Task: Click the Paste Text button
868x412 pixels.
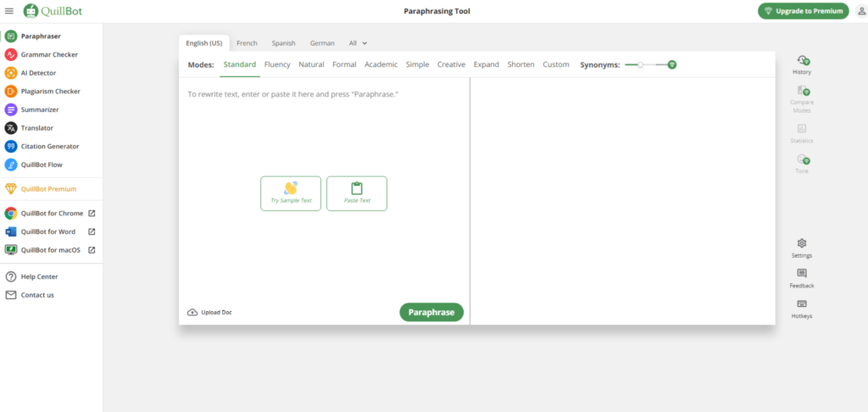Action: pyautogui.click(x=357, y=193)
